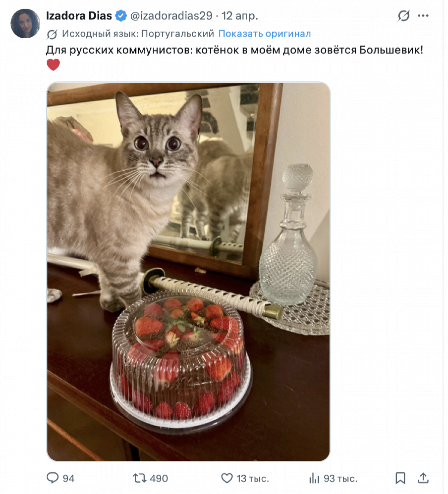Screen dimensions: 448x494
Task: Click the repost arrows icon
Action: coord(139,478)
